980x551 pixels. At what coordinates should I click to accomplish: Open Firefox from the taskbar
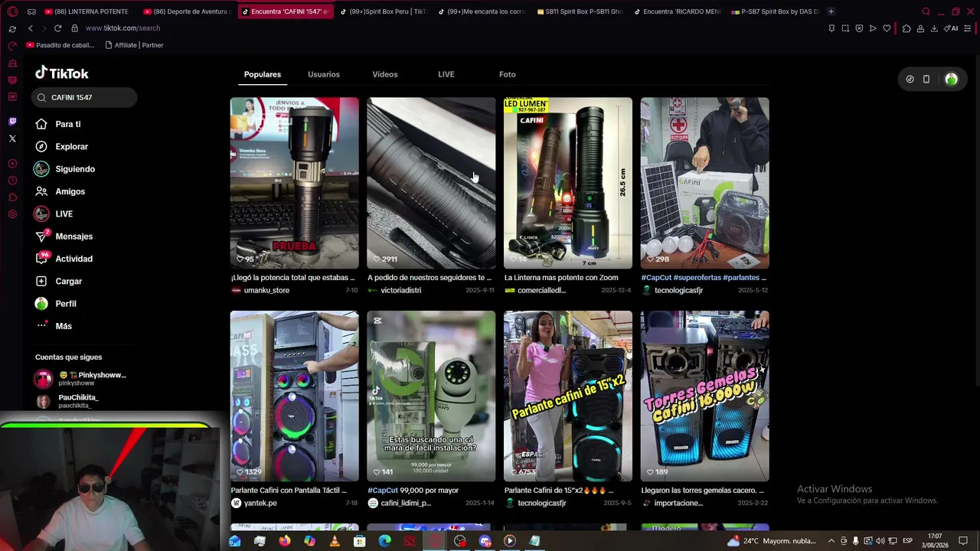[x=285, y=541]
